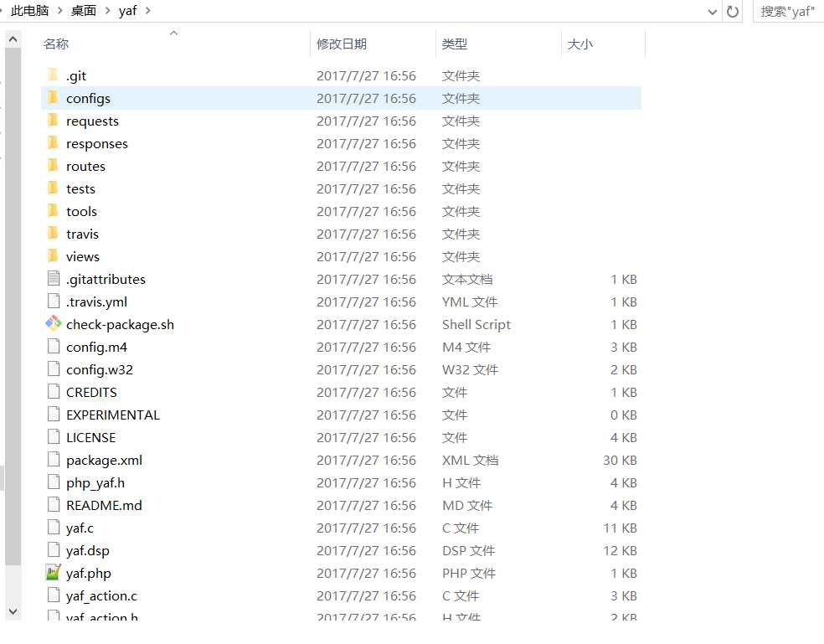Viewport: 824px width, 644px height.
Task: Sort files by the 大小 column
Action: [x=603, y=44]
